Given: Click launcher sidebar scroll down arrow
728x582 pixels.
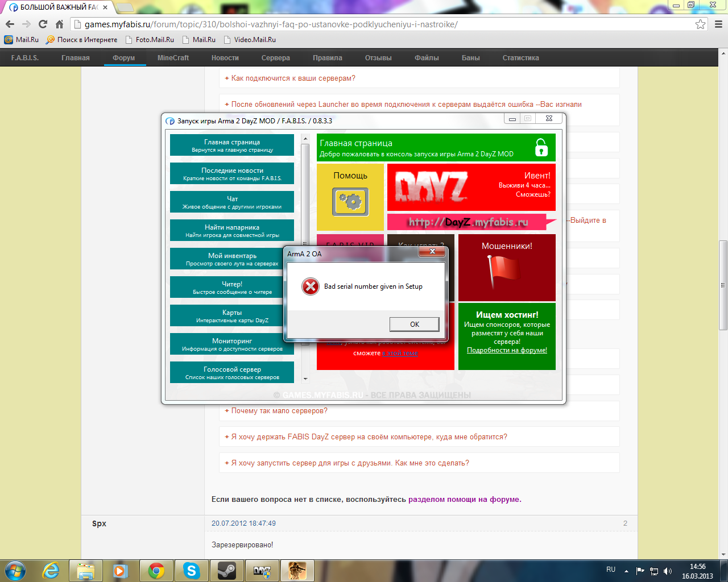Looking at the screenshot, I should (x=305, y=379).
